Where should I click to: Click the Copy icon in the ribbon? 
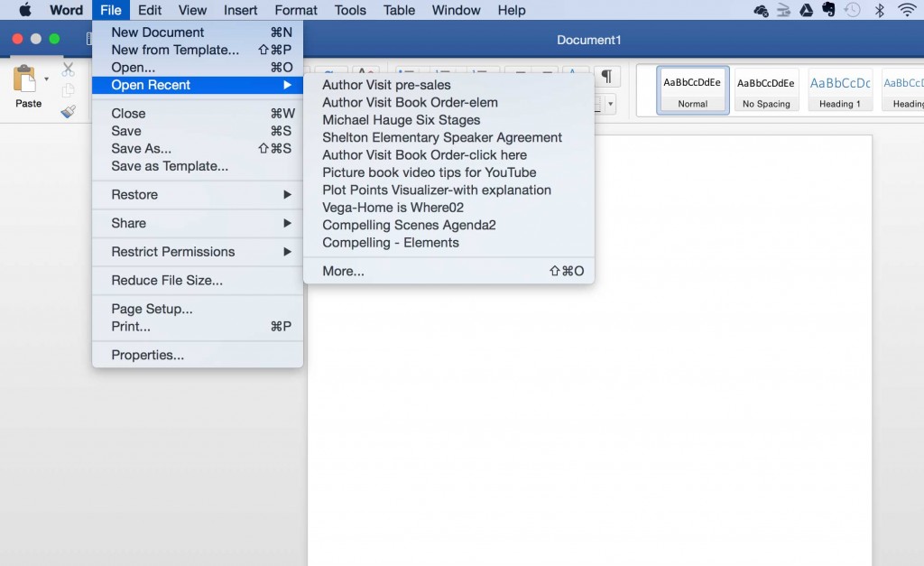tap(69, 90)
